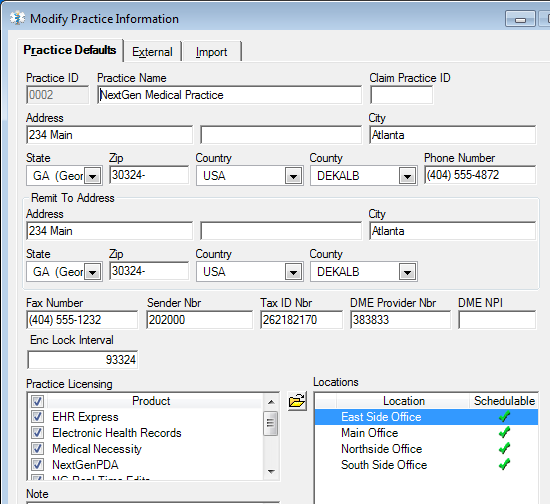Screen dimensions: 550x504
Task: Click the practice Zip field
Action: [x=149, y=175]
